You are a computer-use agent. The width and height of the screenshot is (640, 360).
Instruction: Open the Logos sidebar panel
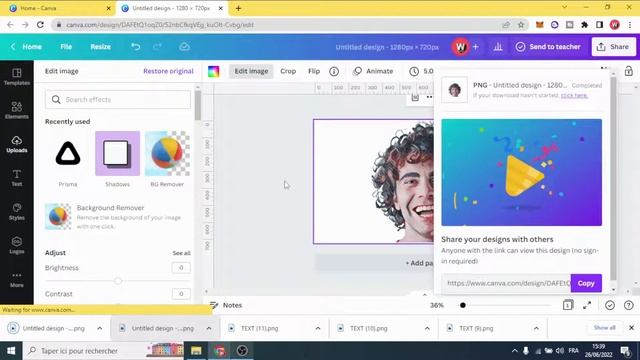click(x=17, y=245)
